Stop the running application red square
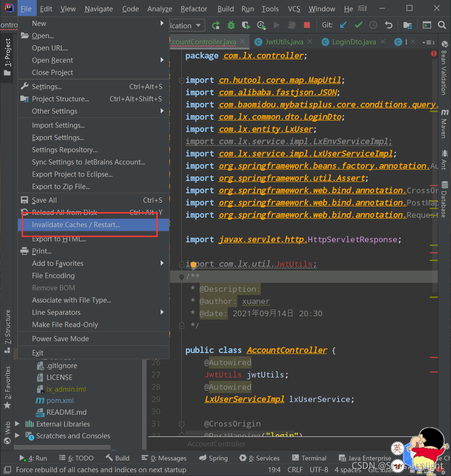Image resolution: width=451 pixels, height=476 pixels. (x=306, y=25)
